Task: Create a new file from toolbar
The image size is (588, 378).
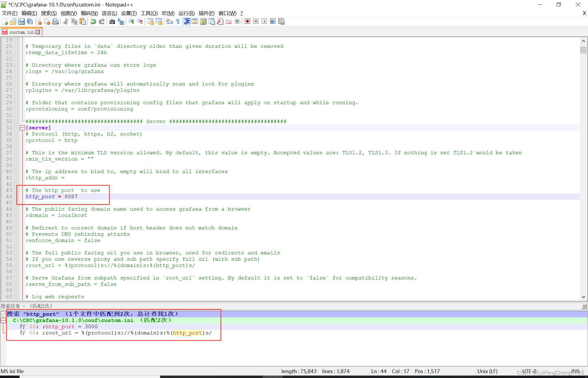Action: pos(5,21)
